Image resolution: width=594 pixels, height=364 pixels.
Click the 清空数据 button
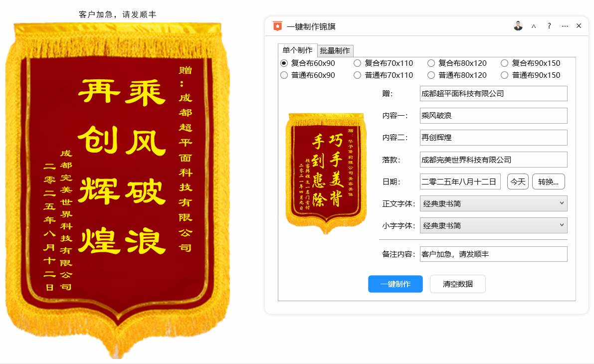pos(458,284)
